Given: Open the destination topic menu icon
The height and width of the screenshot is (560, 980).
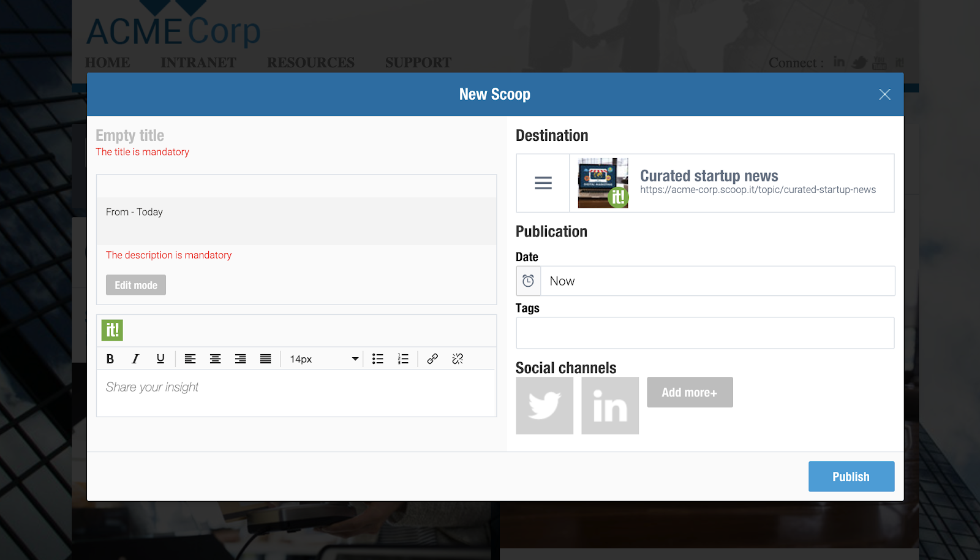Looking at the screenshot, I should [543, 183].
